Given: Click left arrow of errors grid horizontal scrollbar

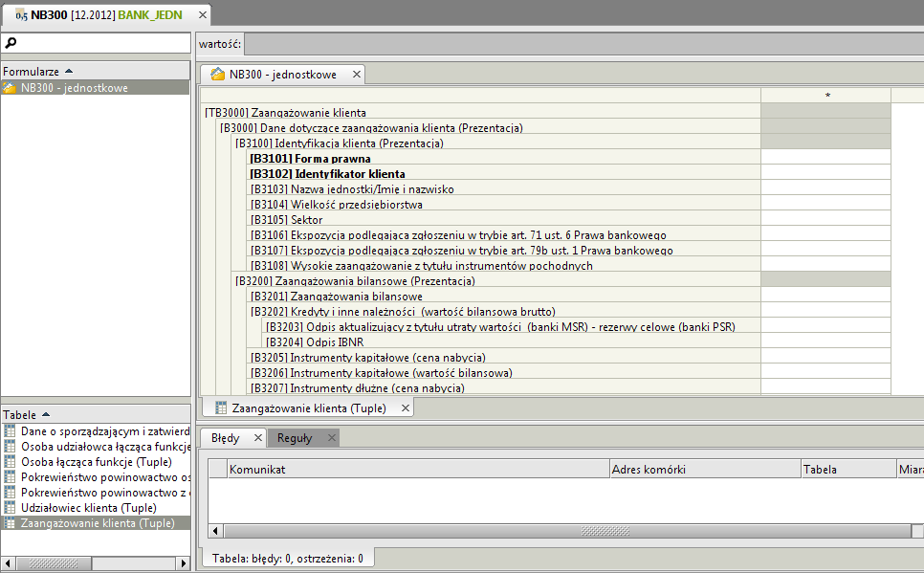Looking at the screenshot, I should pyautogui.click(x=215, y=531).
